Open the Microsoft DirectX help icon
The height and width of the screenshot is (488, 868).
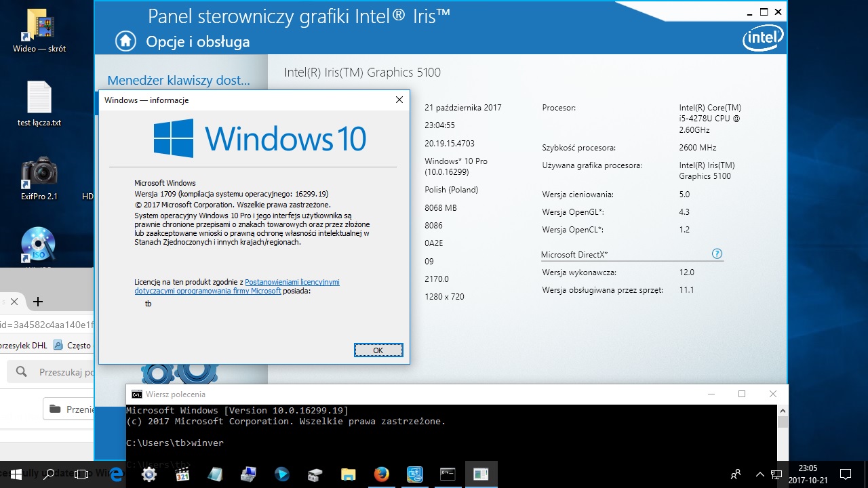[x=717, y=253]
